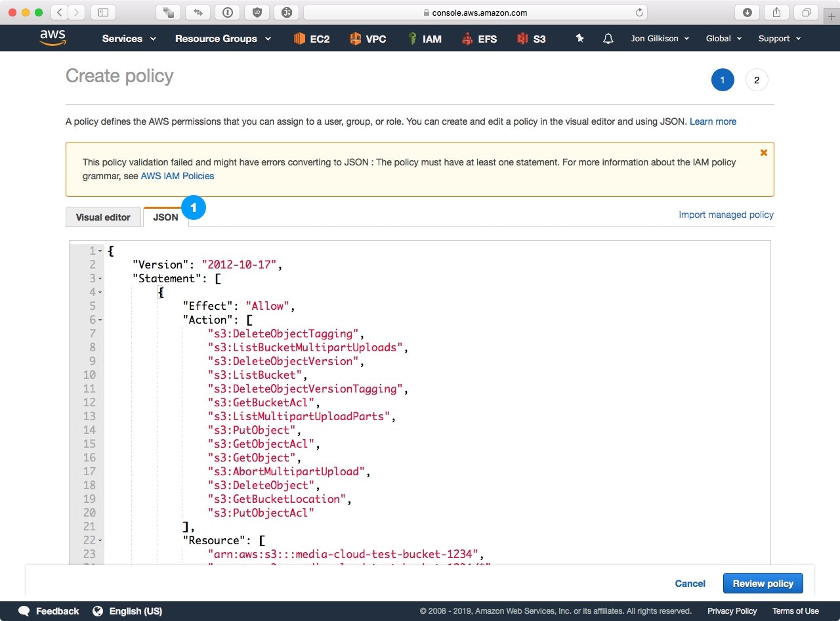The image size is (840, 621).
Task: Collapse Action fold at line 6
Action: click(x=100, y=320)
